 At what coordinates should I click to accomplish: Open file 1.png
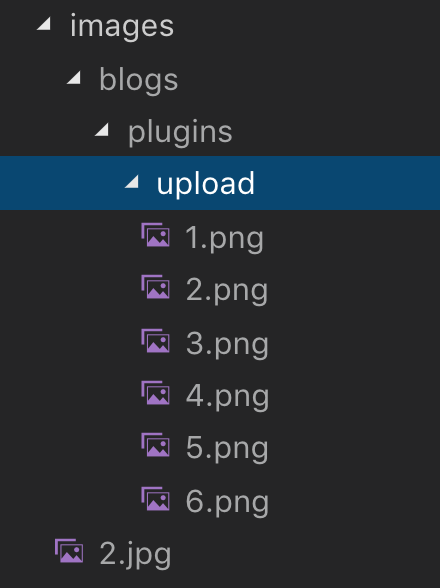(x=224, y=238)
